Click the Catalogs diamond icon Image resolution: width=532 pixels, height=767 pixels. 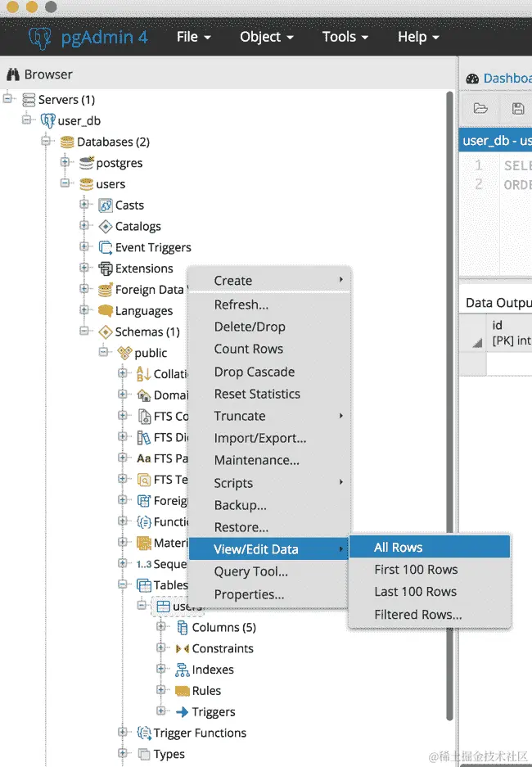coord(106,227)
